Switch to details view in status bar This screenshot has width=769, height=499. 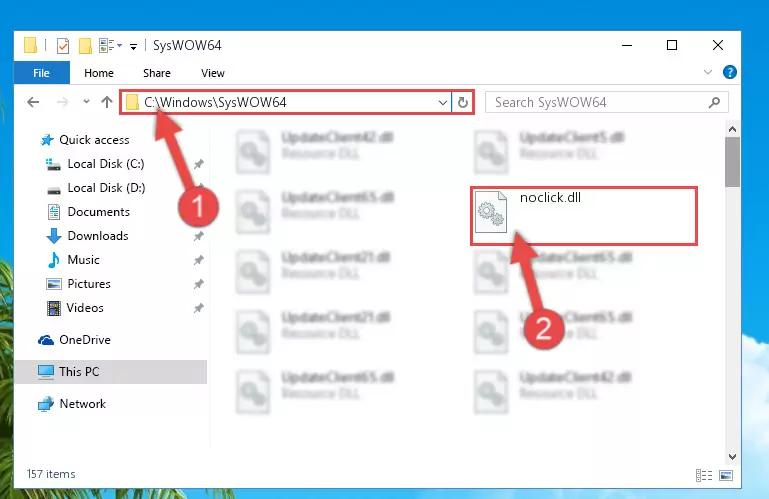704,475
